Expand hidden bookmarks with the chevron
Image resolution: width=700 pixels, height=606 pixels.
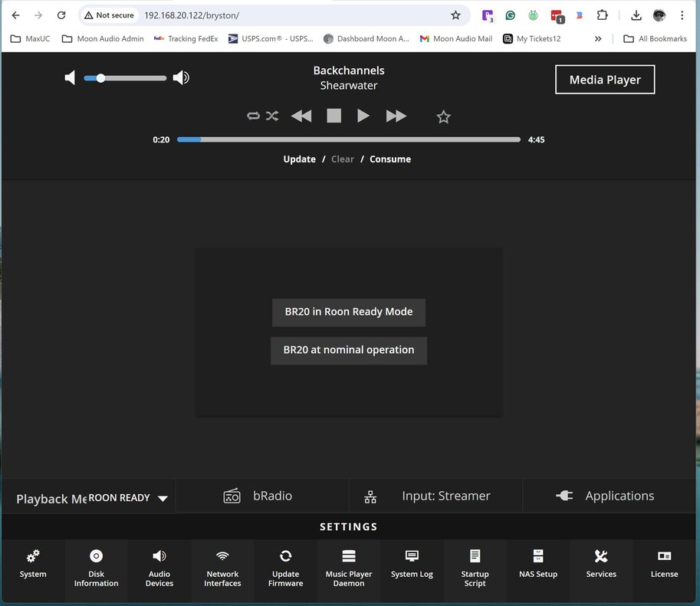(x=598, y=39)
